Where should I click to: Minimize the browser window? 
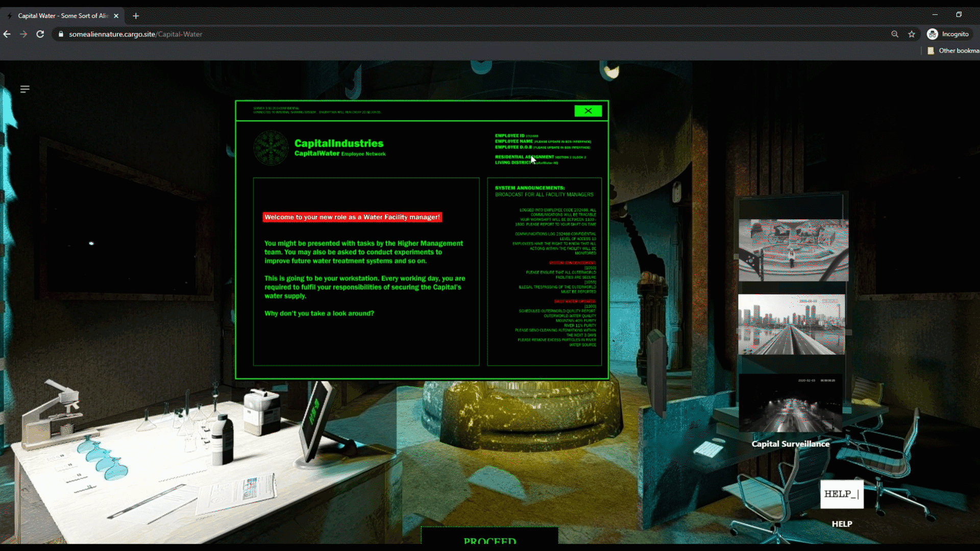click(x=935, y=15)
